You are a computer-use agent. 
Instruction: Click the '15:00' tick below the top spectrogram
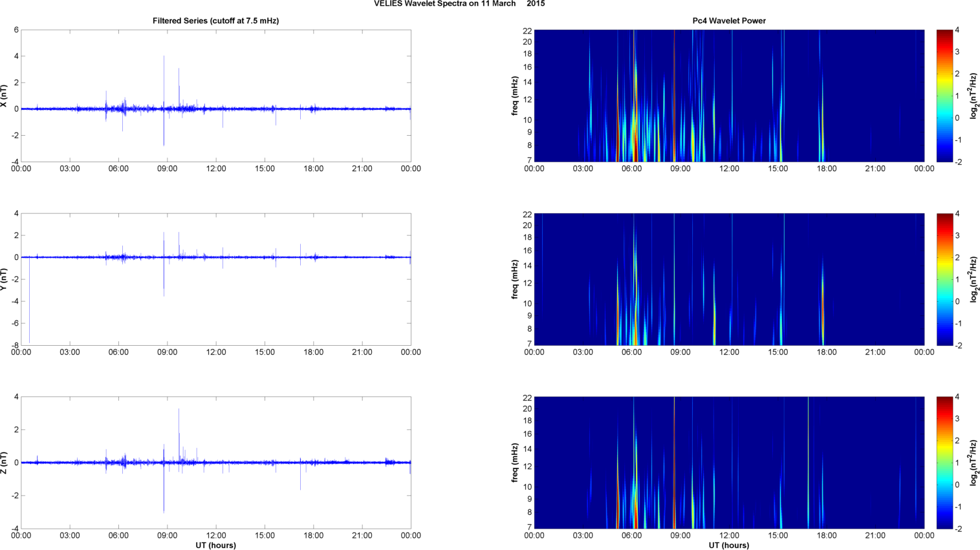coord(778,169)
